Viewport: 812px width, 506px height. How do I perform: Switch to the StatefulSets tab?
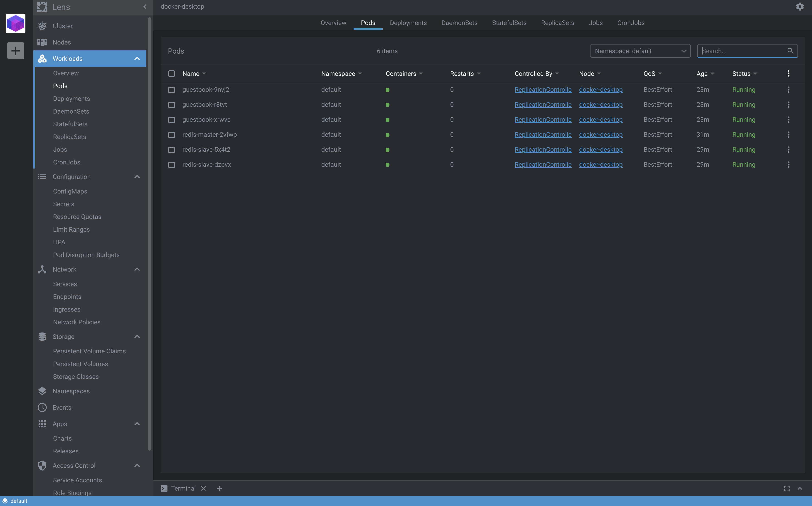[509, 23]
